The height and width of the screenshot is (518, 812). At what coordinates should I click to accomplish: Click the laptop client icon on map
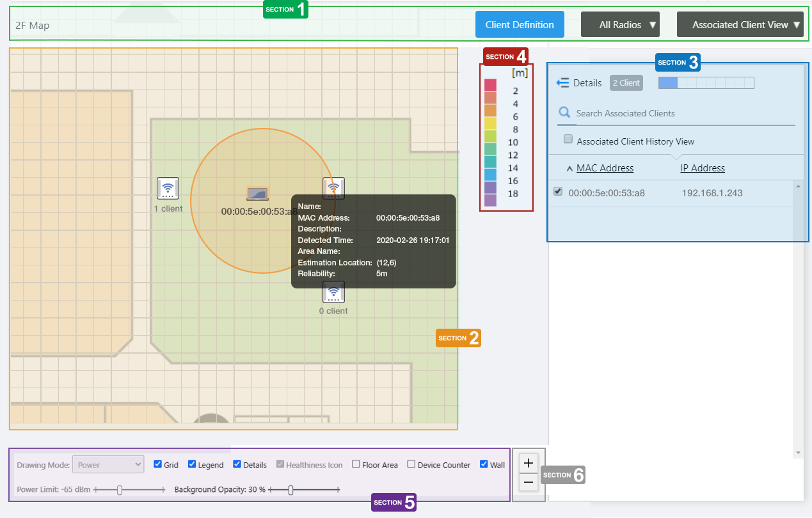pyautogui.click(x=257, y=194)
